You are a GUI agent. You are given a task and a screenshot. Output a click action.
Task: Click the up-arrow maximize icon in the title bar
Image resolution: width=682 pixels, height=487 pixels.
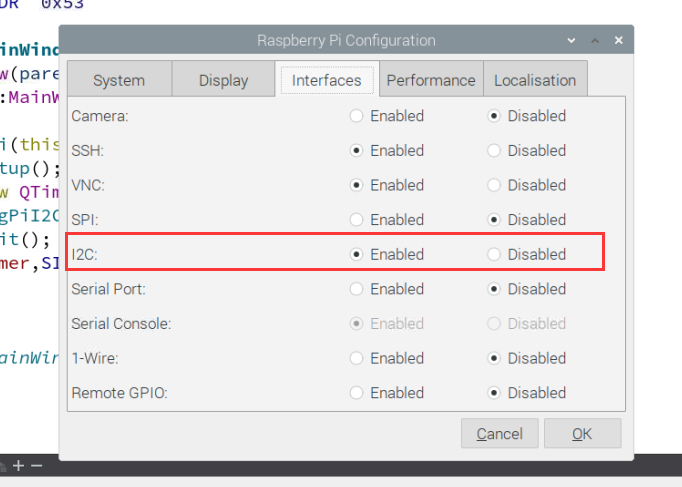(594, 41)
